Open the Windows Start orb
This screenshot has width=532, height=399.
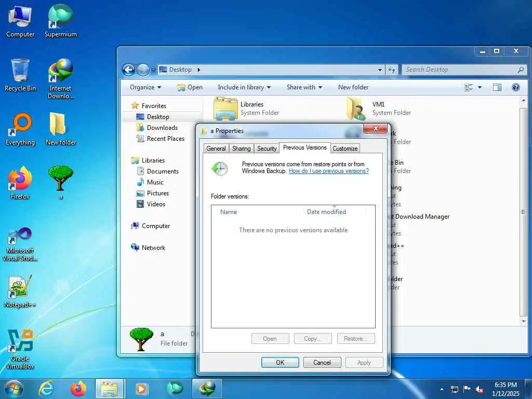click(14, 389)
